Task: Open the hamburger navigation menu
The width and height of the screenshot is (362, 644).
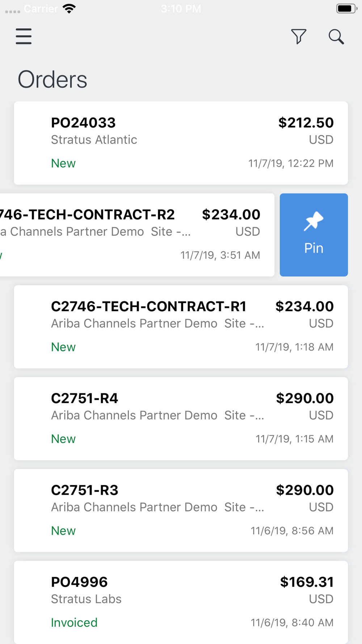Action: point(24,36)
